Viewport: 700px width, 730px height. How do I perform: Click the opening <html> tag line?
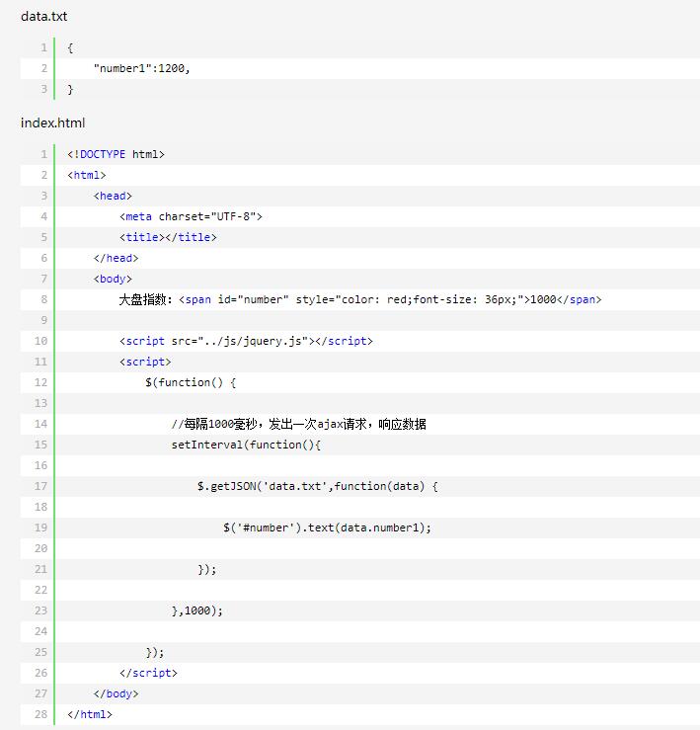click(87, 175)
